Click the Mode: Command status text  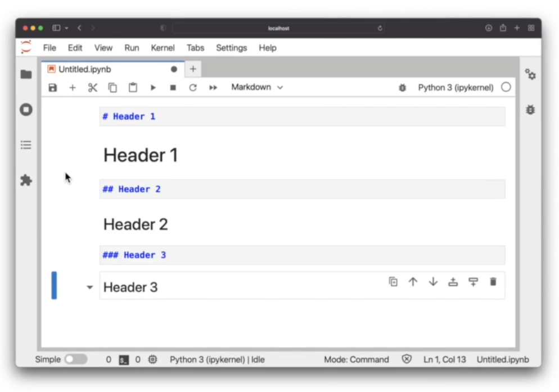pos(356,359)
